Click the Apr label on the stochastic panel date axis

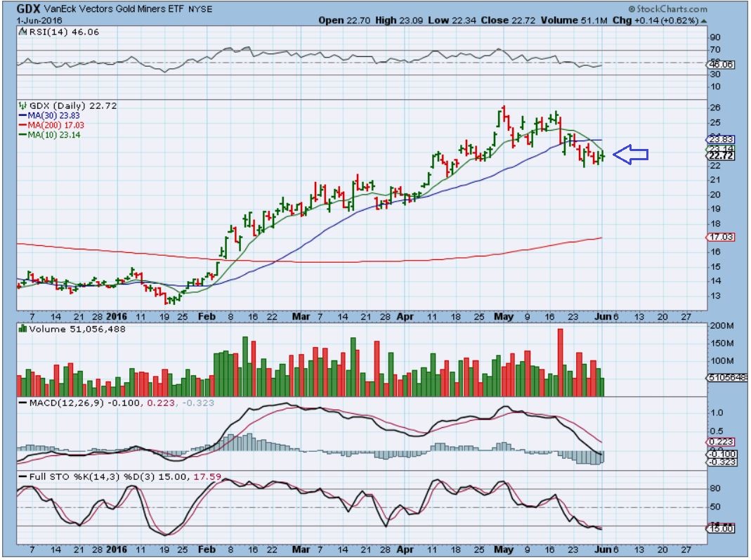pyautogui.click(x=405, y=549)
